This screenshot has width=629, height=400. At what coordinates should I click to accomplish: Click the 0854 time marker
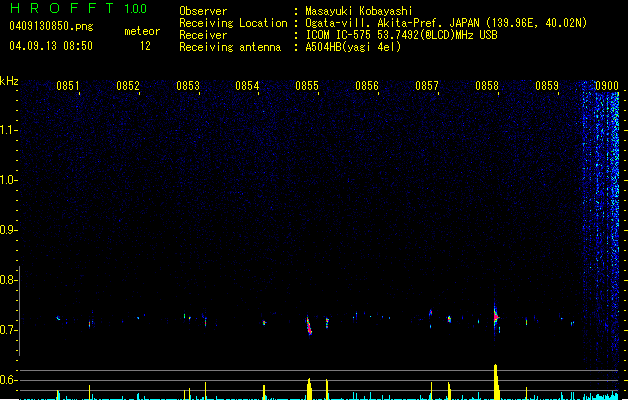(247, 86)
